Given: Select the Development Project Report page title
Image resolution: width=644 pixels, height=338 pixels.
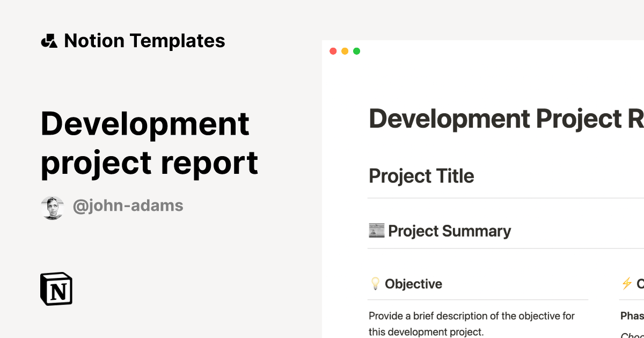Looking at the screenshot, I should (504, 119).
